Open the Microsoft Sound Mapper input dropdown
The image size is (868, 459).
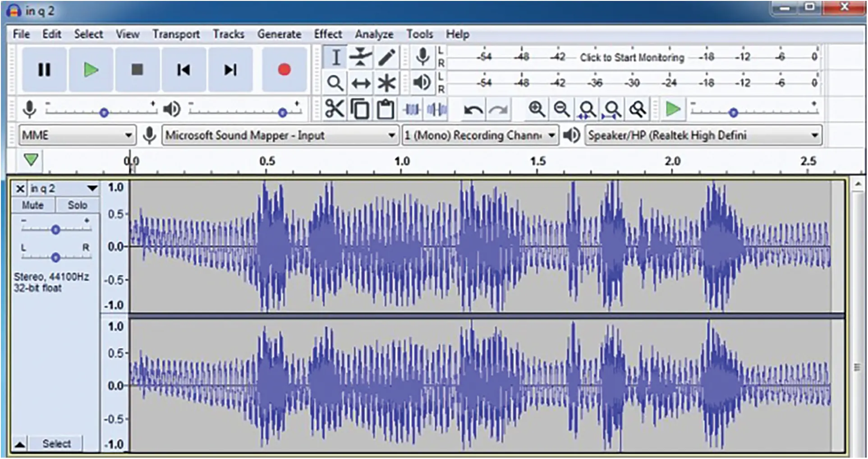280,135
